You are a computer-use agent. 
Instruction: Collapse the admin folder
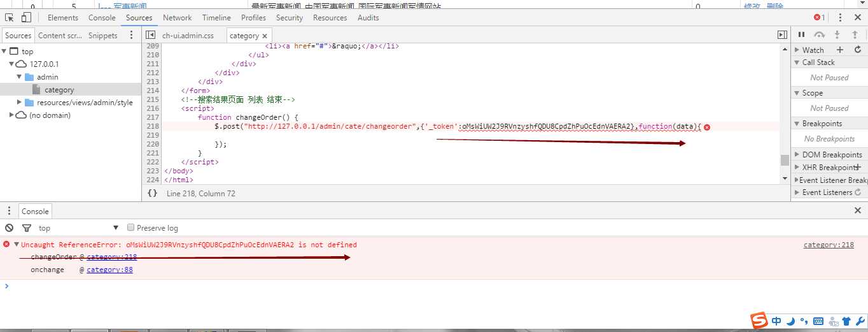tap(19, 77)
